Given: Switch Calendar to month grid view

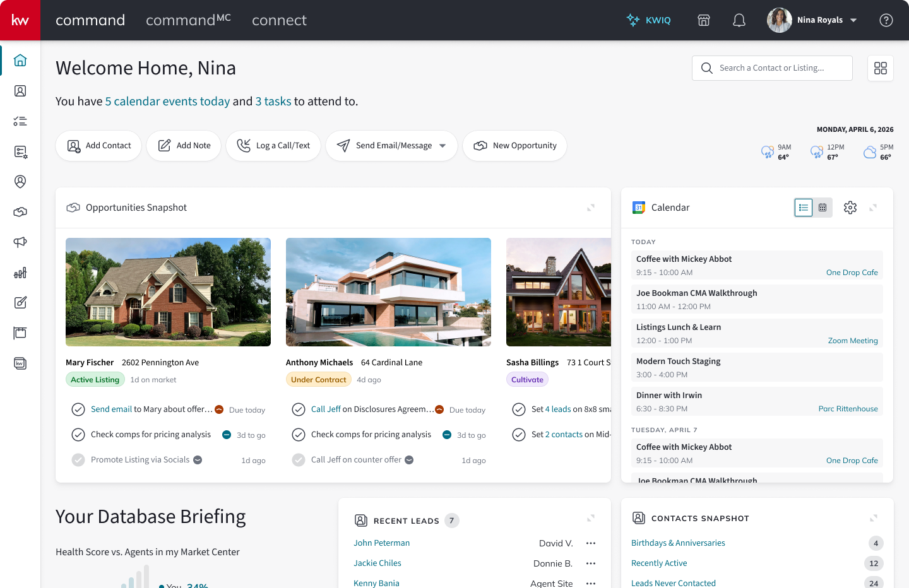Looking at the screenshot, I should 823,208.
